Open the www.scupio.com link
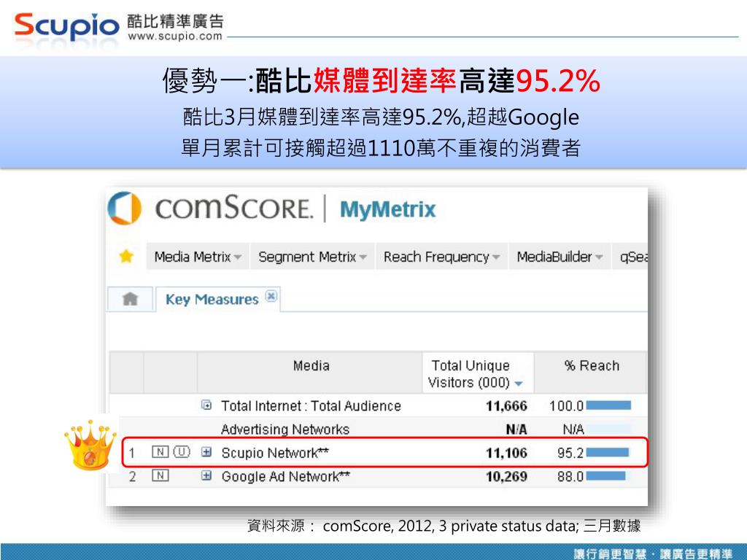Viewport: 747px width, 560px height. tap(175, 36)
